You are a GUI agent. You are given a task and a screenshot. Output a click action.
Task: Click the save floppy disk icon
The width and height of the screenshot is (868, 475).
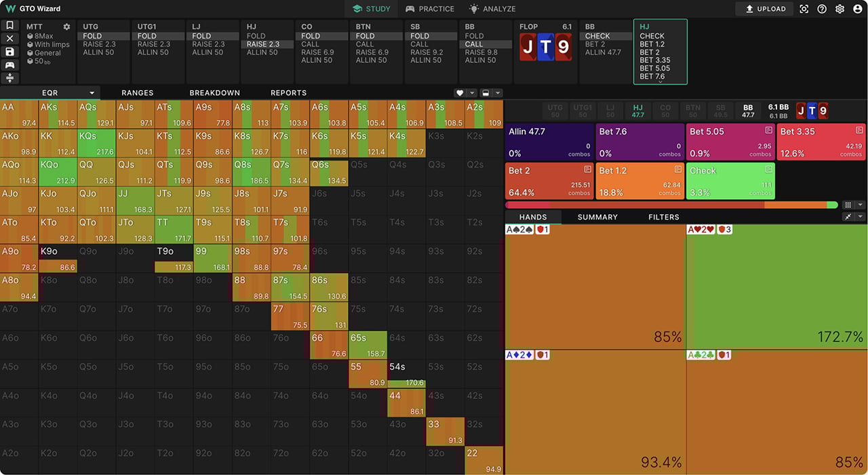click(9, 51)
